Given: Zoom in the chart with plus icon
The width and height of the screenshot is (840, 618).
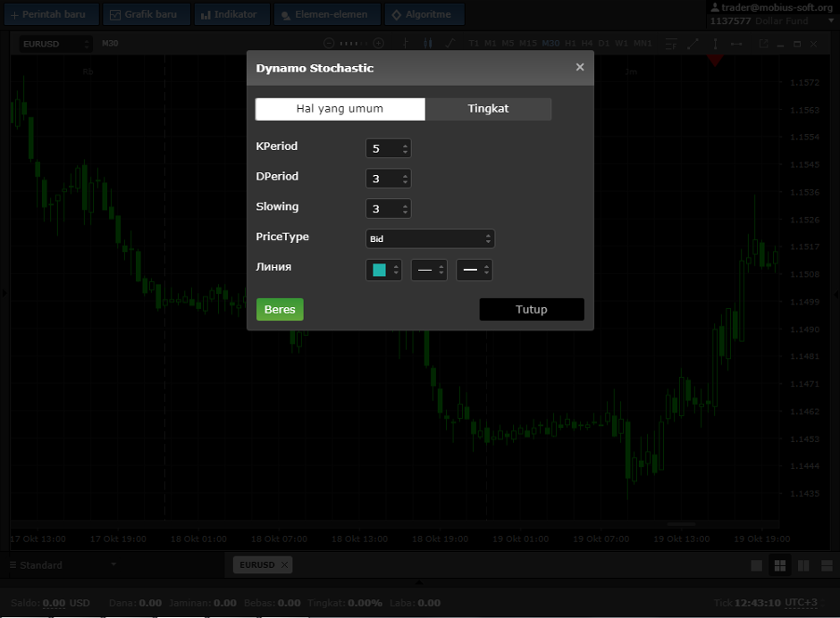Looking at the screenshot, I should tap(379, 44).
